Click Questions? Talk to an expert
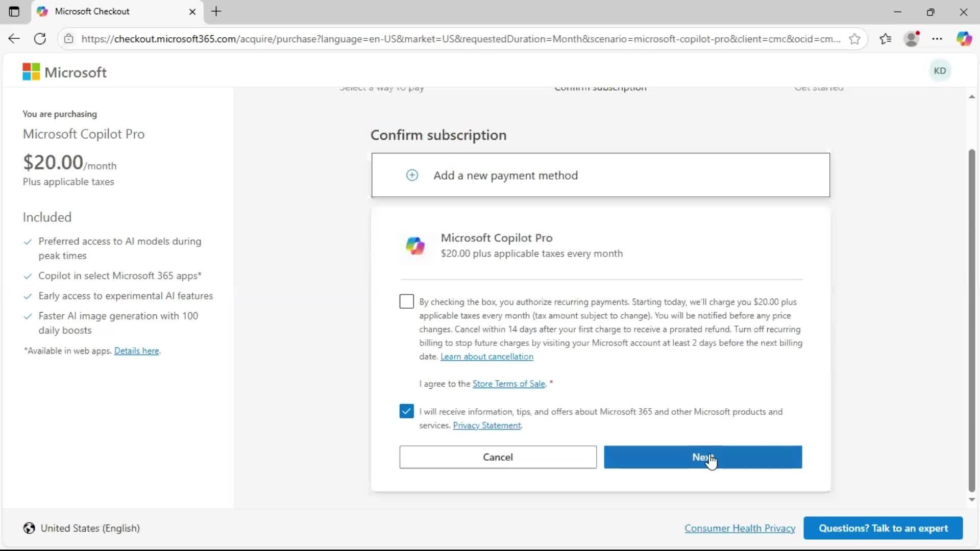Image resolution: width=980 pixels, height=551 pixels. [x=883, y=528]
